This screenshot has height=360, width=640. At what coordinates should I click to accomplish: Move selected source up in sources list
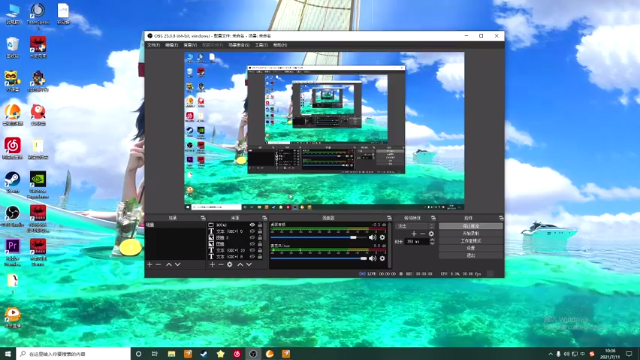(240, 264)
